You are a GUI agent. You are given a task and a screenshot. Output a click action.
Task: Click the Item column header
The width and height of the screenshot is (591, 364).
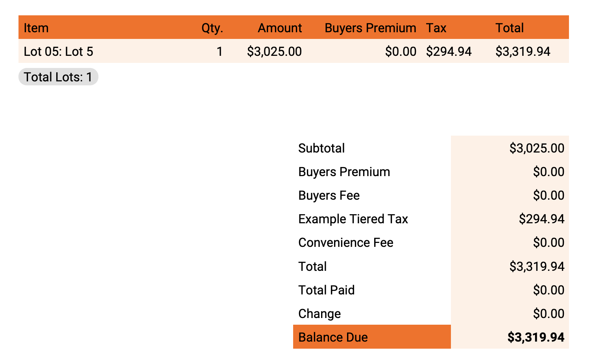pos(36,28)
